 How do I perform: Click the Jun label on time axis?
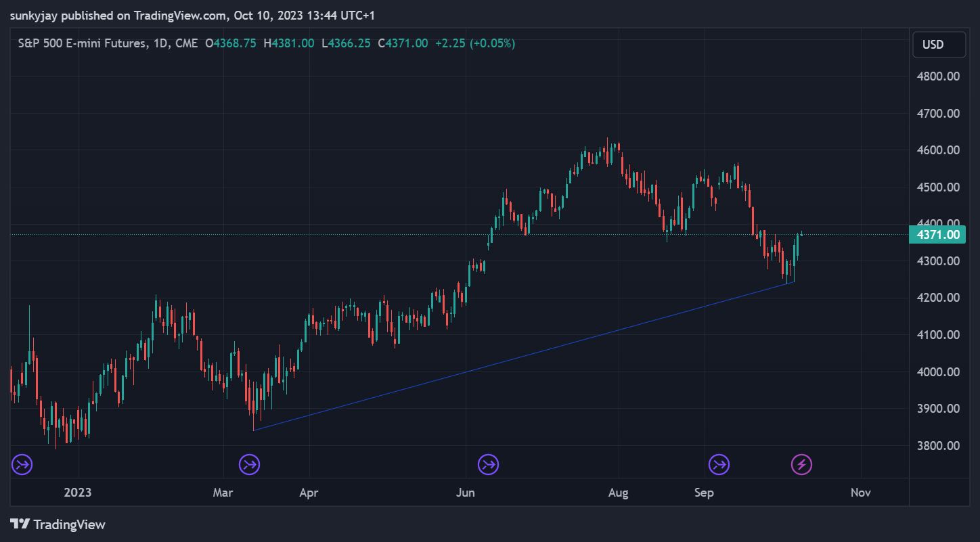pyautogui.click(x=466, y=493)
